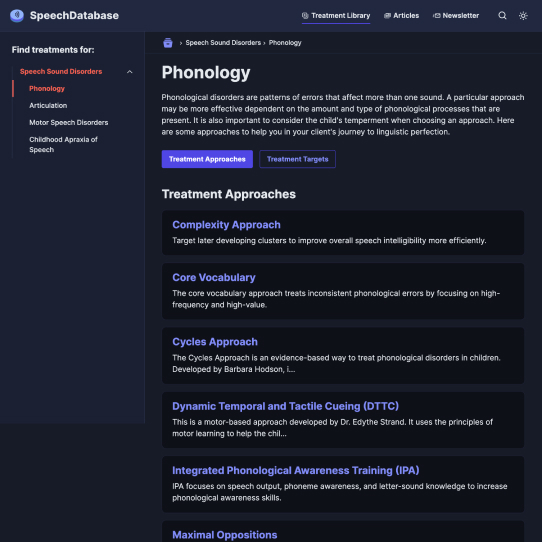Select the Treatment Approaches tab button
Screen dimensions: 542x542
[x=207, y=159]
